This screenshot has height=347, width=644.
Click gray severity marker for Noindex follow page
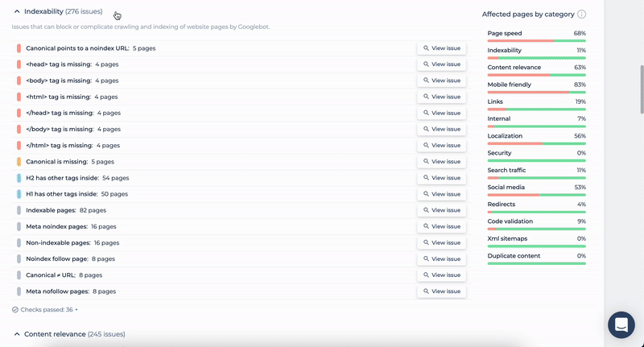click(19, 259)
